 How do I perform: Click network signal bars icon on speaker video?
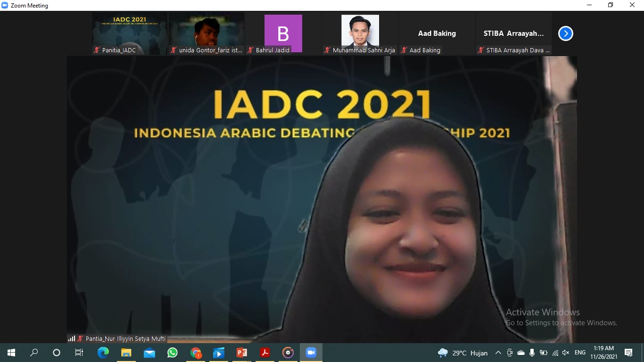click(x=72, y=338)
